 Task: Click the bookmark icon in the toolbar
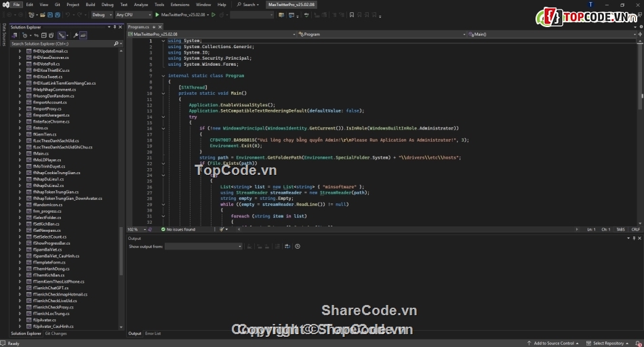(352, 15)
